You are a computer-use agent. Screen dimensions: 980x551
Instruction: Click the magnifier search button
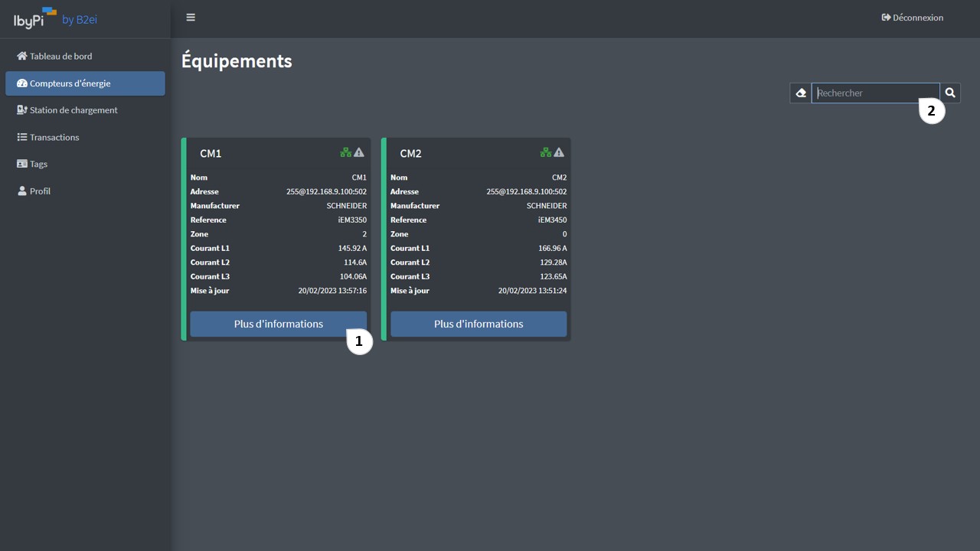coord(950,93)
